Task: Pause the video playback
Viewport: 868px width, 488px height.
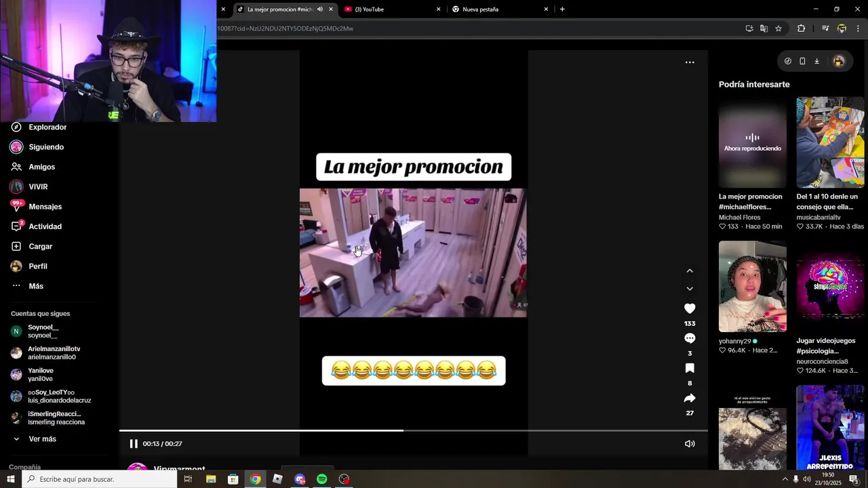Action: point(134,444)
